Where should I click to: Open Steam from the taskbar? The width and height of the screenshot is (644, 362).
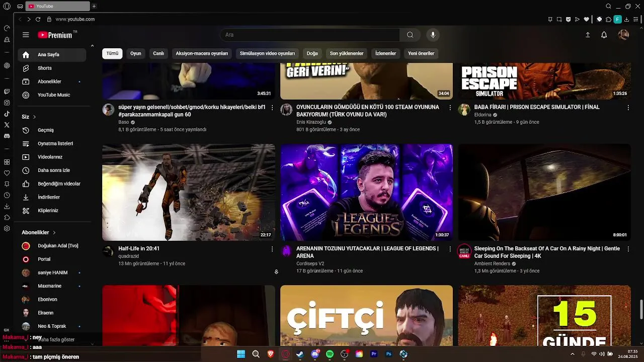(x=300, y=354)
